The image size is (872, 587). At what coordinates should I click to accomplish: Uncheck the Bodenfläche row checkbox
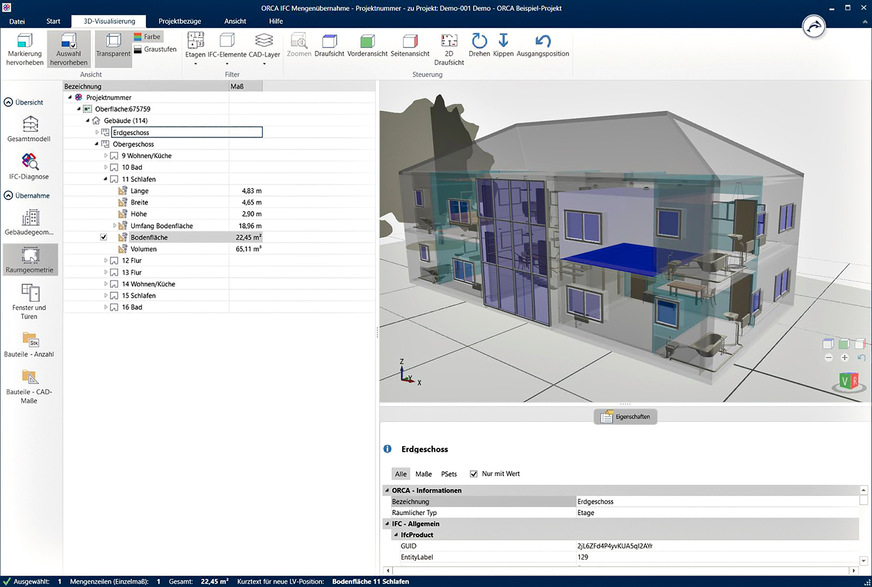104,237
